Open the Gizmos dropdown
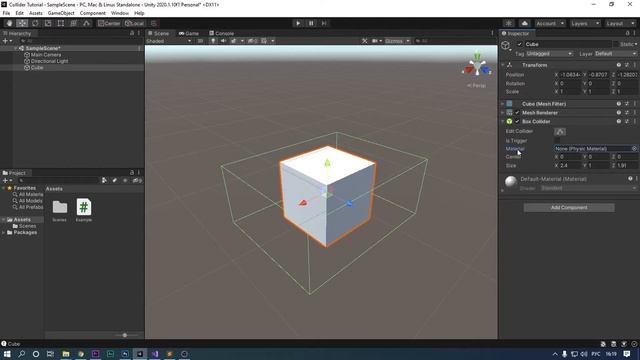 [397, 41]
